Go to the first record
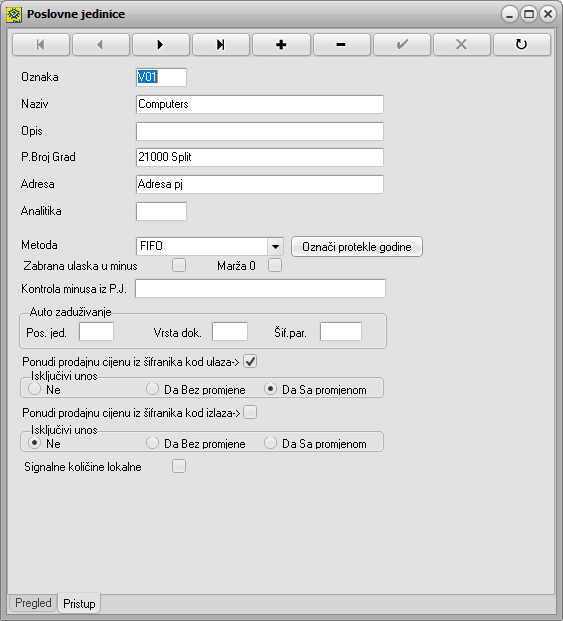Viewport: 563px width, 621px height. (41, 44)
